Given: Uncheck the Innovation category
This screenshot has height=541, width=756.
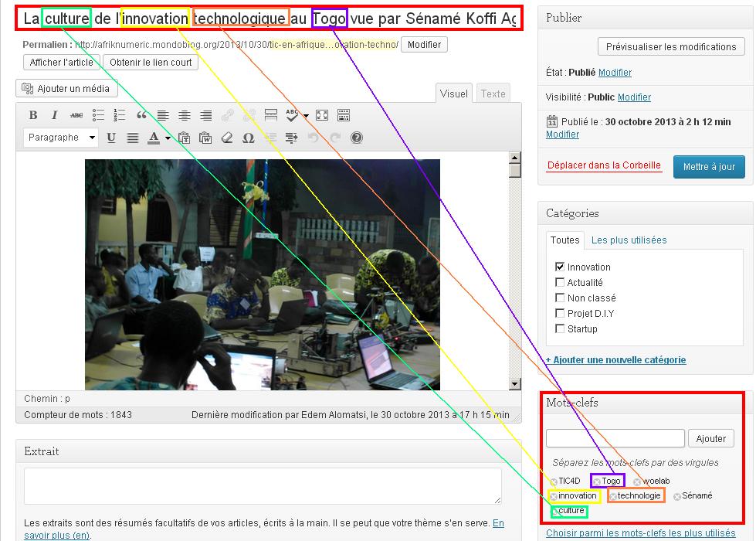Looking at the screenshot, I should pyautogui.click(x=560, y=267).
